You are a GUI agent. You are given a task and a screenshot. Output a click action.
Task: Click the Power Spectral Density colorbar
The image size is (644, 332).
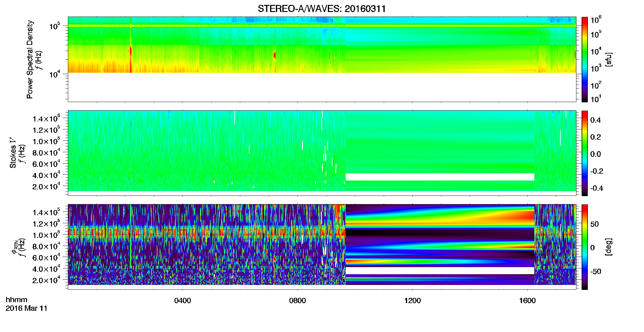point(585,59)
